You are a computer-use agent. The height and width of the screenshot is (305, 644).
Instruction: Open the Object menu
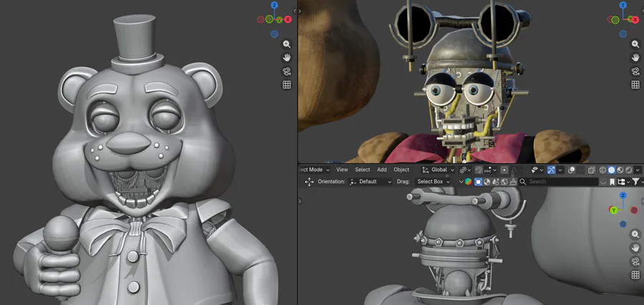(x=401, y=170)
